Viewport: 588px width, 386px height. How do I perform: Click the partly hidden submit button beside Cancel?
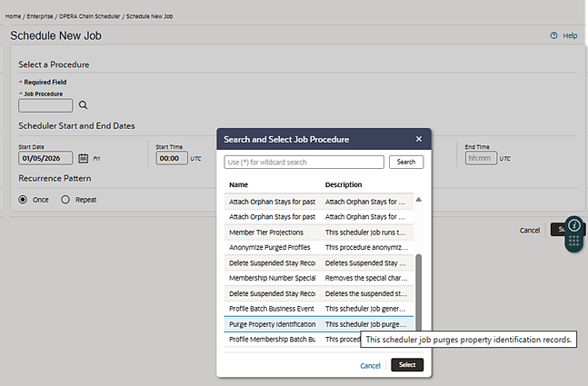coord(559,230)
